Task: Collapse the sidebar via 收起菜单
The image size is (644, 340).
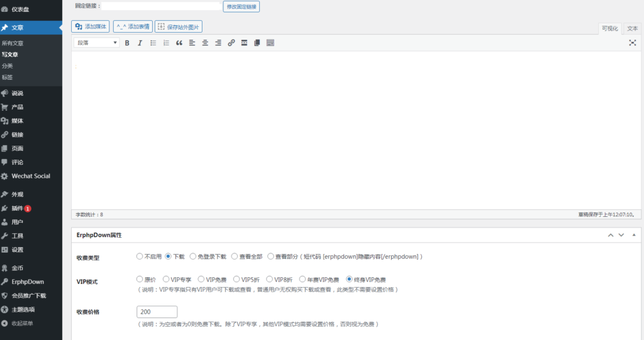Action: click(x=31, y=323)
